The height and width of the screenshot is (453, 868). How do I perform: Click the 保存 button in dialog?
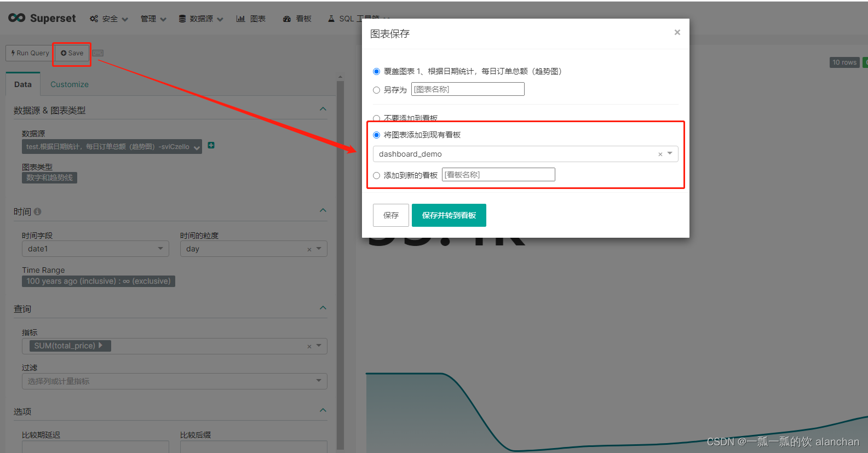click(391, 215)
